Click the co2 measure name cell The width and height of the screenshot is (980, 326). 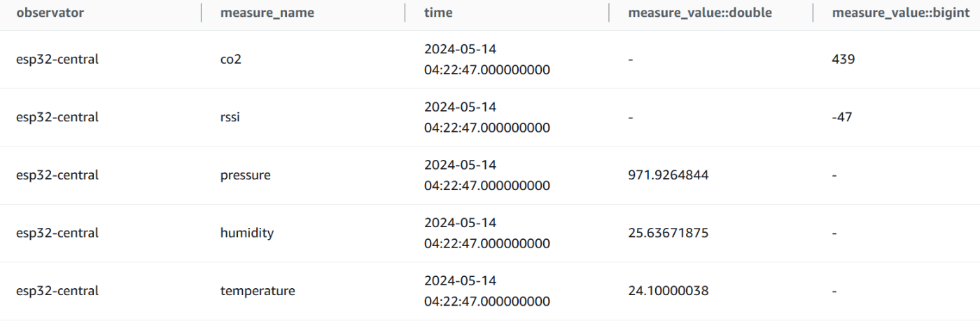(x=230, y=60)
